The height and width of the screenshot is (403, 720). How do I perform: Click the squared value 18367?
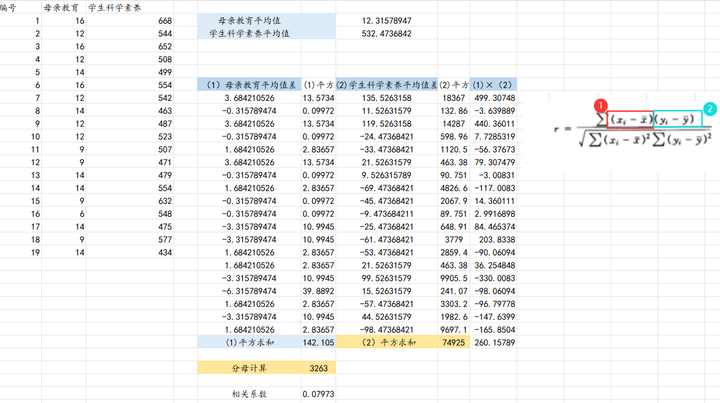coord(454,98)
